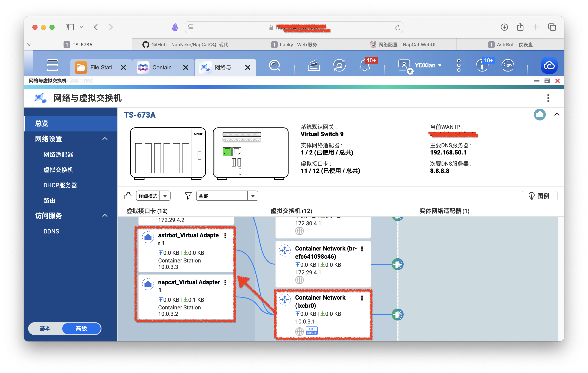The width and height of the screenshot is (588, 373).
Task: Open external devices sync icon
Action: 339,66
